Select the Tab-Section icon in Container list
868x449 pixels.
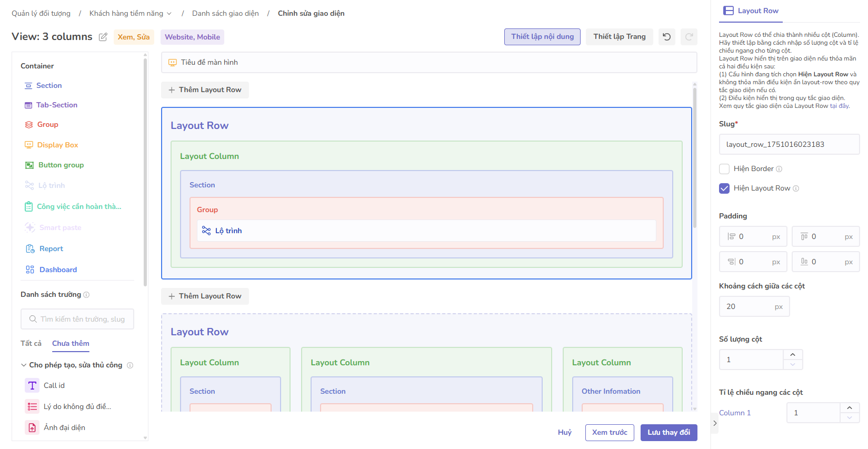pos(28,105)
